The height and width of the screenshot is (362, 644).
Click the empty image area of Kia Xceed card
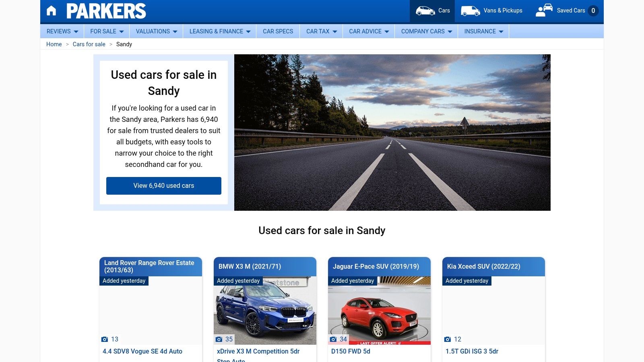[493, 311]
